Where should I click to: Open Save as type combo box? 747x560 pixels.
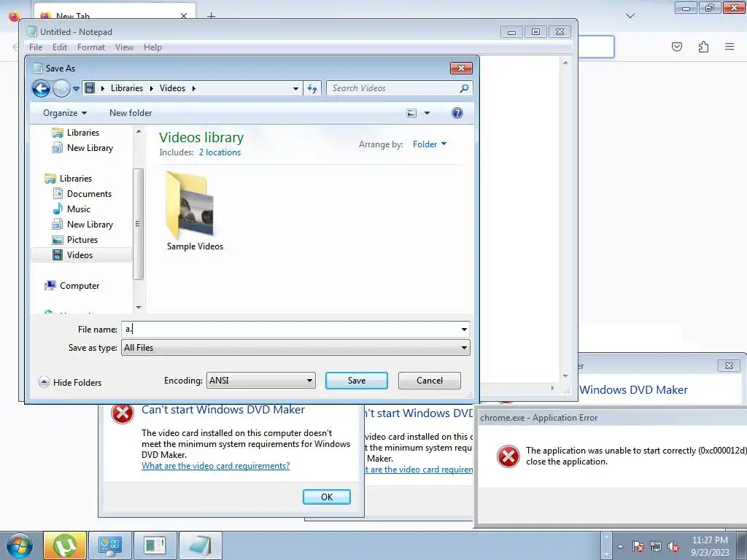[x=295, y=348]
